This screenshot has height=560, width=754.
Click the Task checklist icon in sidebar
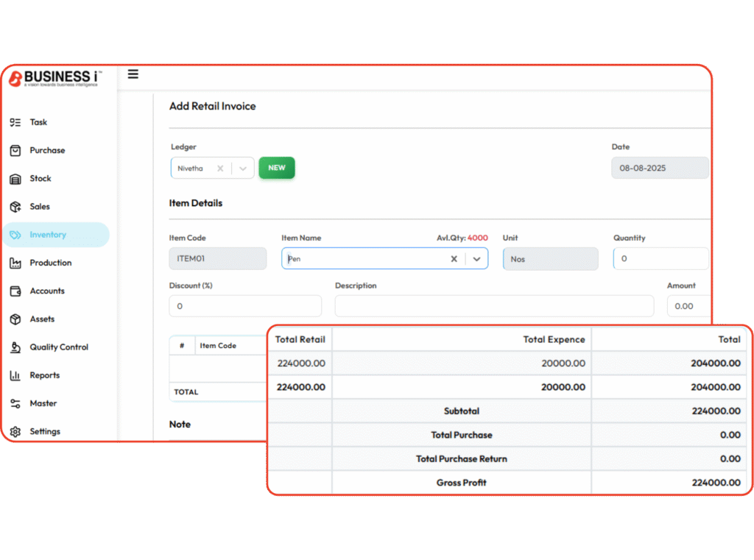point(15,122)
